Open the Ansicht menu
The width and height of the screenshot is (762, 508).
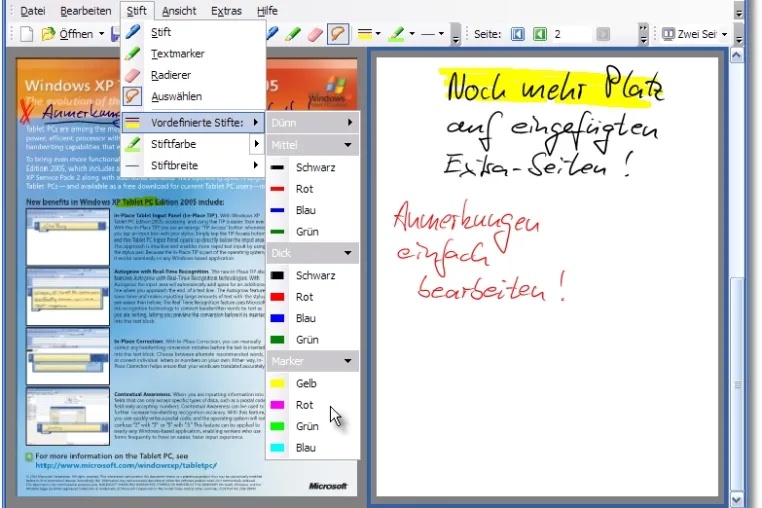click(x=179, y=11)
